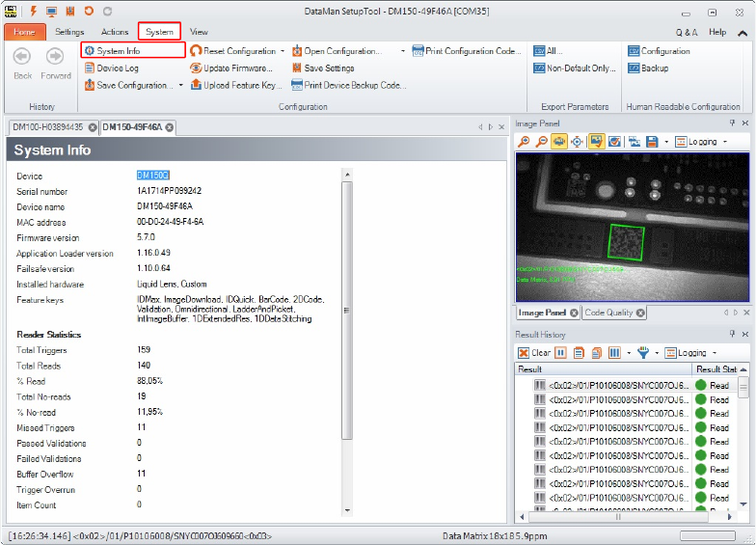Pause the Result History list

[x=560, y=353]
